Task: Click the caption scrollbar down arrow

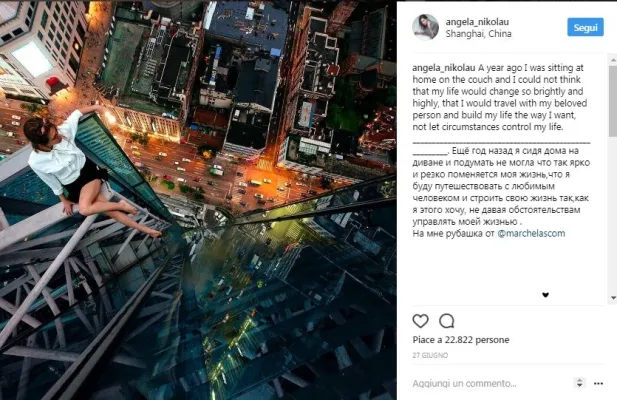Action: (x=613, y=298)
